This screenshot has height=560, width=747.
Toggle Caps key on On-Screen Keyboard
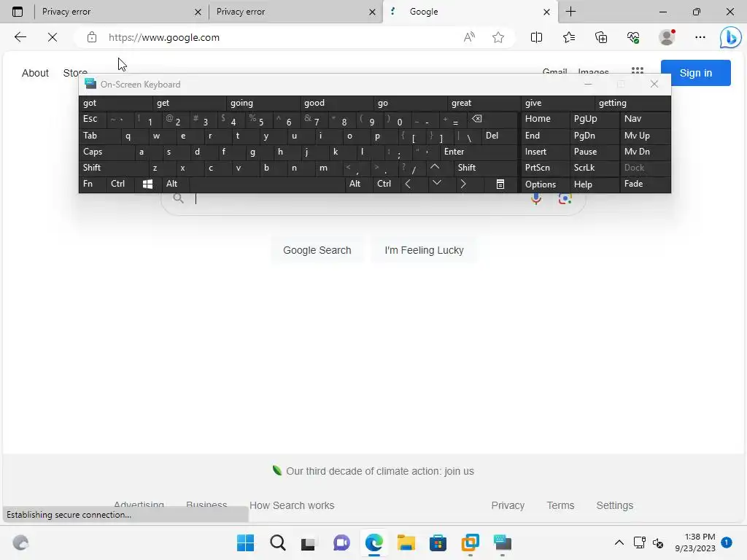tap(106, 152)
